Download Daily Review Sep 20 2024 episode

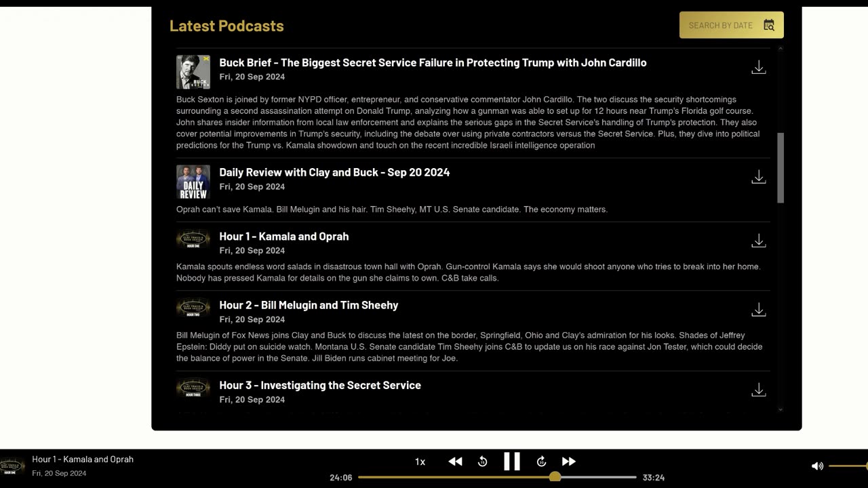click(x=759, y=177)
